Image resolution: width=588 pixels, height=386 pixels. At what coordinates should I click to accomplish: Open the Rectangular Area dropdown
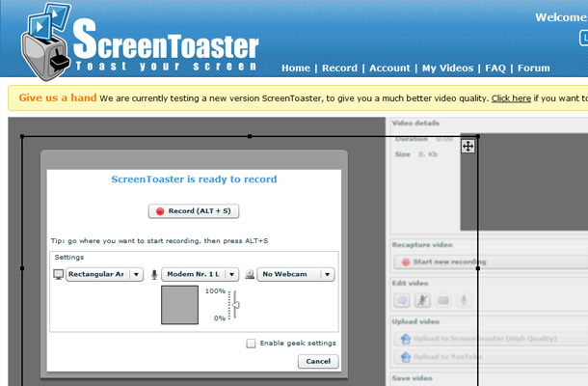point(105,274)
